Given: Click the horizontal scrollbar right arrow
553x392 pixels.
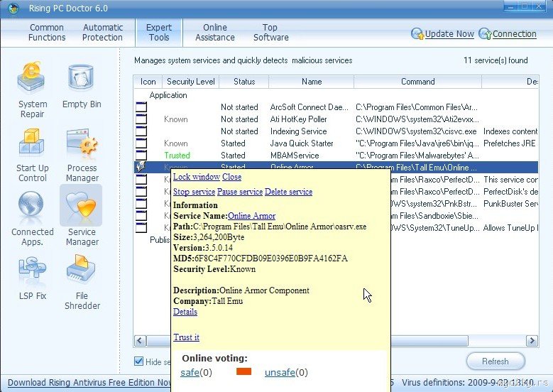Looking at the screenshot, I should click(x=532, y=341).
